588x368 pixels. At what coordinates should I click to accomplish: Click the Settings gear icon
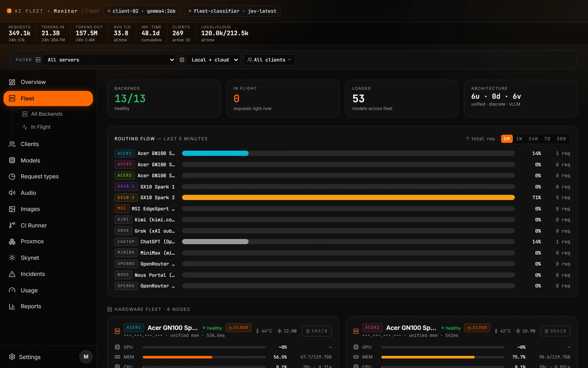click(x=12, y=357)
